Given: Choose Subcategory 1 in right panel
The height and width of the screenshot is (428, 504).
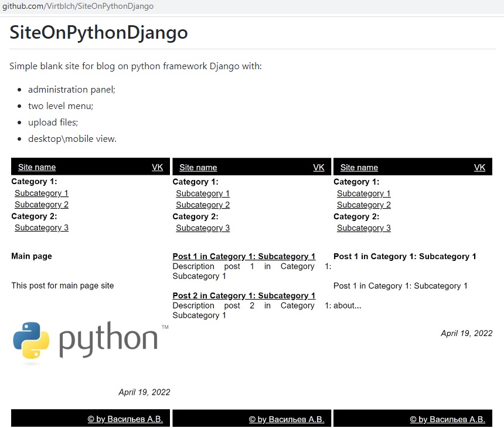Looking at the screenshot, I should coord(364,193).
